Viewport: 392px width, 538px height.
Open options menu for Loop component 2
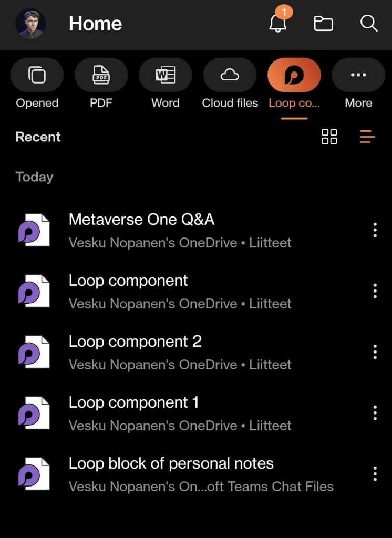(x=375, y=352)
